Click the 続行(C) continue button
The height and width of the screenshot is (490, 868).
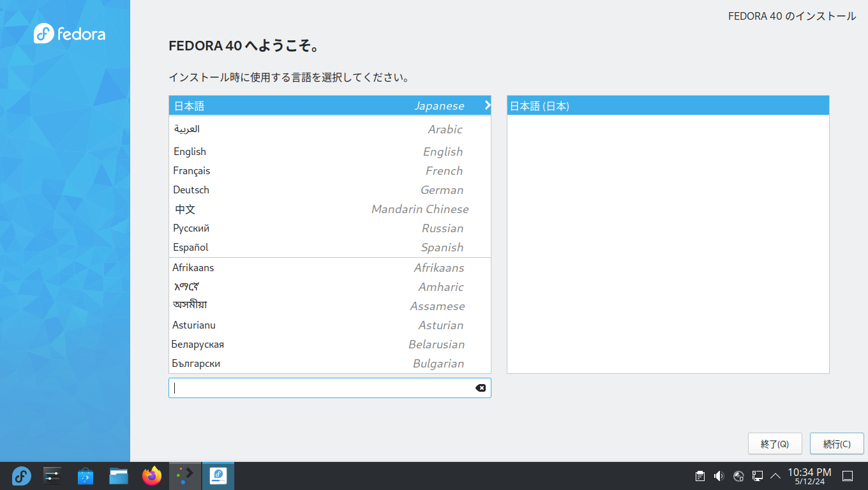(837, 443)
